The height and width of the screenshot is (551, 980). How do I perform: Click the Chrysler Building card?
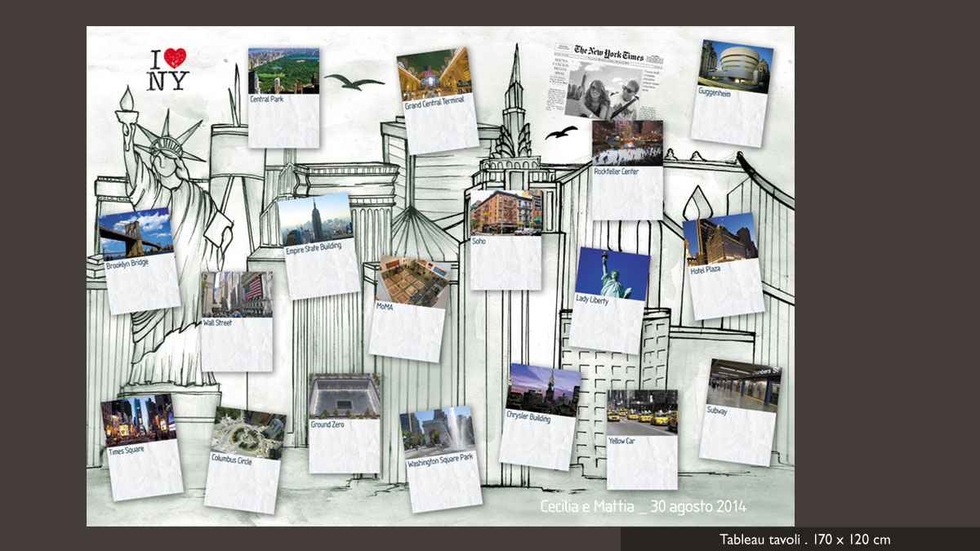pos(540,417)
